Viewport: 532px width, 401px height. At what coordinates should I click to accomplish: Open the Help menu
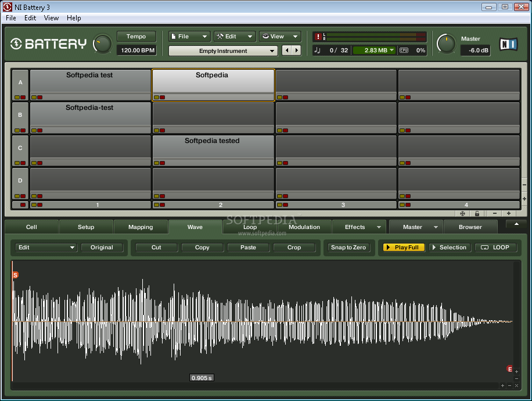click(74, 18)
